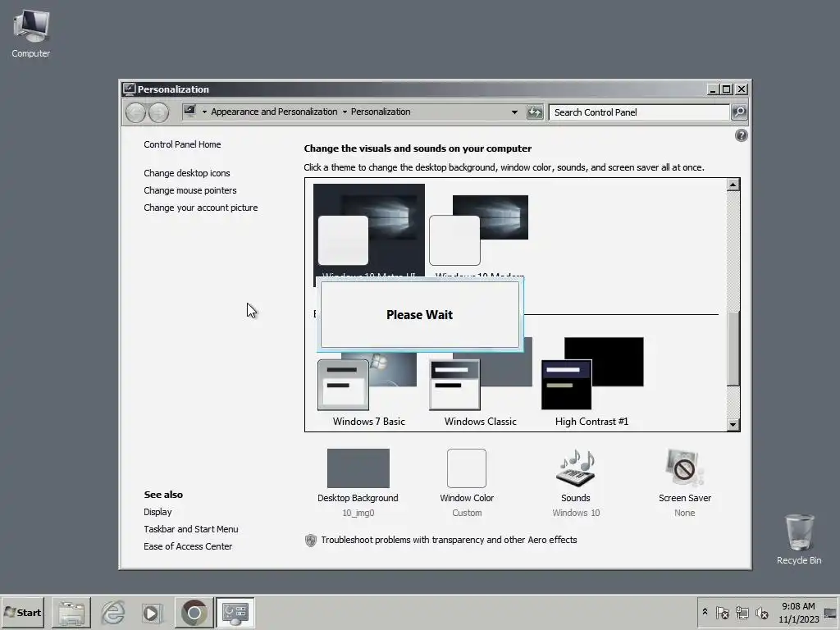Viewport: 840px width, 630px height.
Task: Click the theme list scroll up arrow
Action: [x=733, y=185]
